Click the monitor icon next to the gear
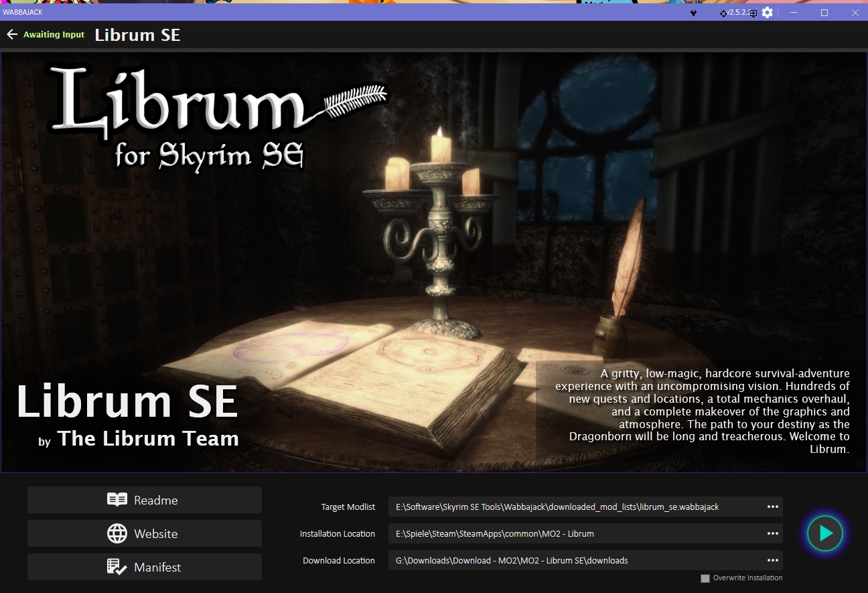 coord(753,13)
